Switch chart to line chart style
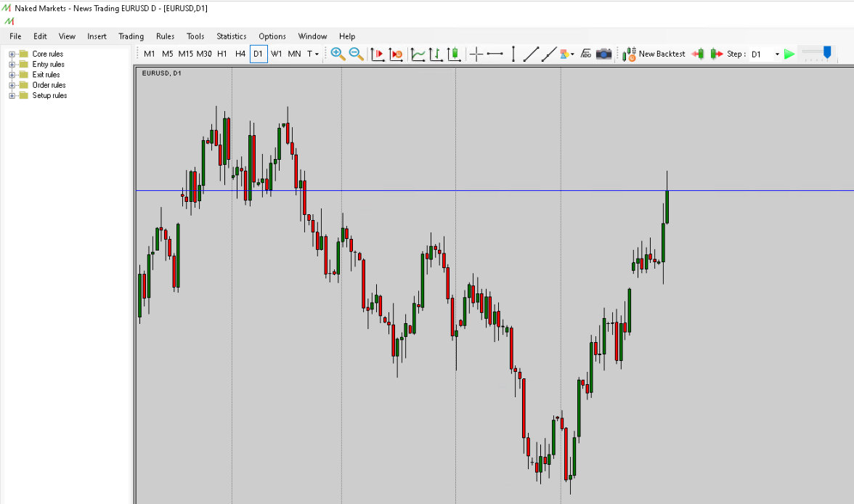Viewport: 854px width, 504px height. coord(418,54)
